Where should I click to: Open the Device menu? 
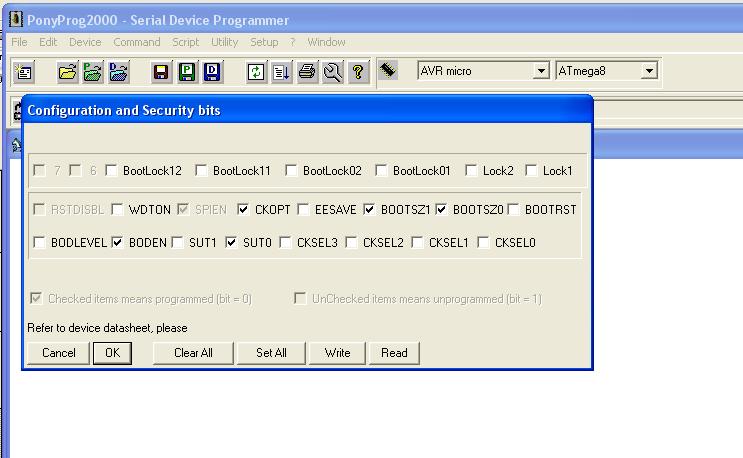[x=85, y=42]
